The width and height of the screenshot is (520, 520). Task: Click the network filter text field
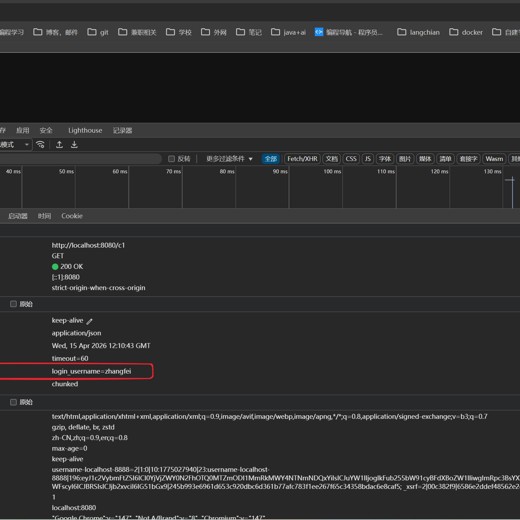[x=80, y=159]
